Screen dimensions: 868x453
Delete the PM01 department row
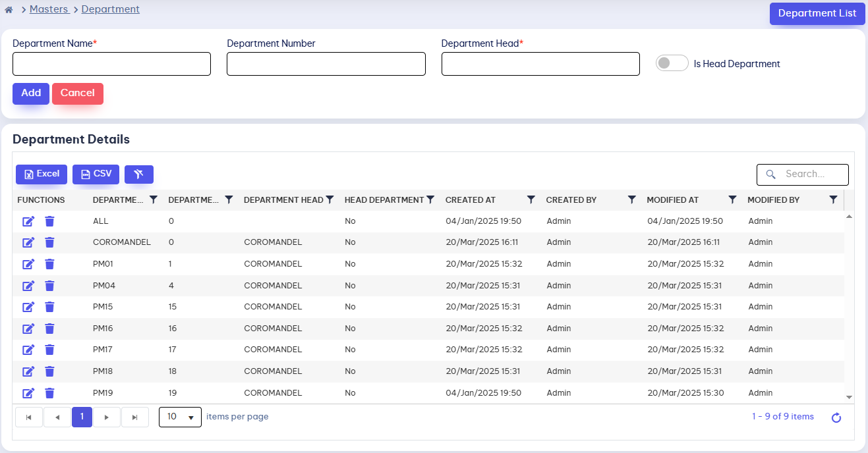click(x=49, y=264)
